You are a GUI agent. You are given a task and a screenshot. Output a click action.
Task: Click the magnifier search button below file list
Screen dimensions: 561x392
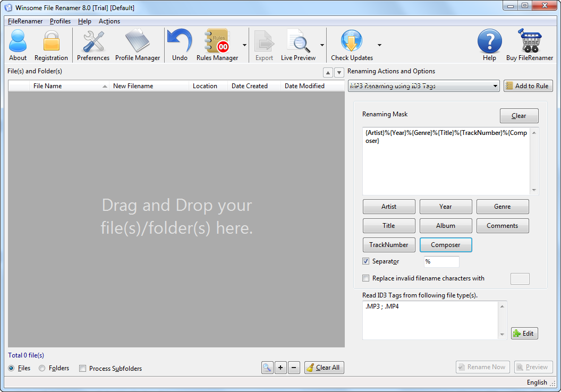[x=267, y=368]
